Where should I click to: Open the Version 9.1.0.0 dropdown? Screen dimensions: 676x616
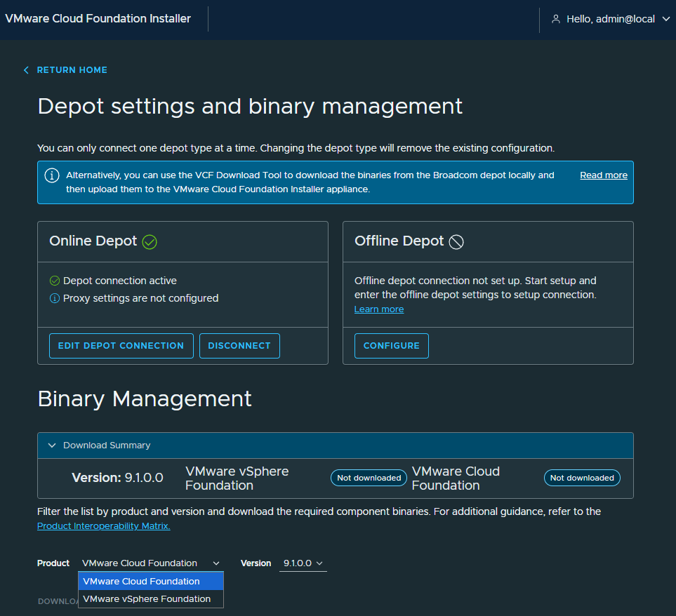303,563
